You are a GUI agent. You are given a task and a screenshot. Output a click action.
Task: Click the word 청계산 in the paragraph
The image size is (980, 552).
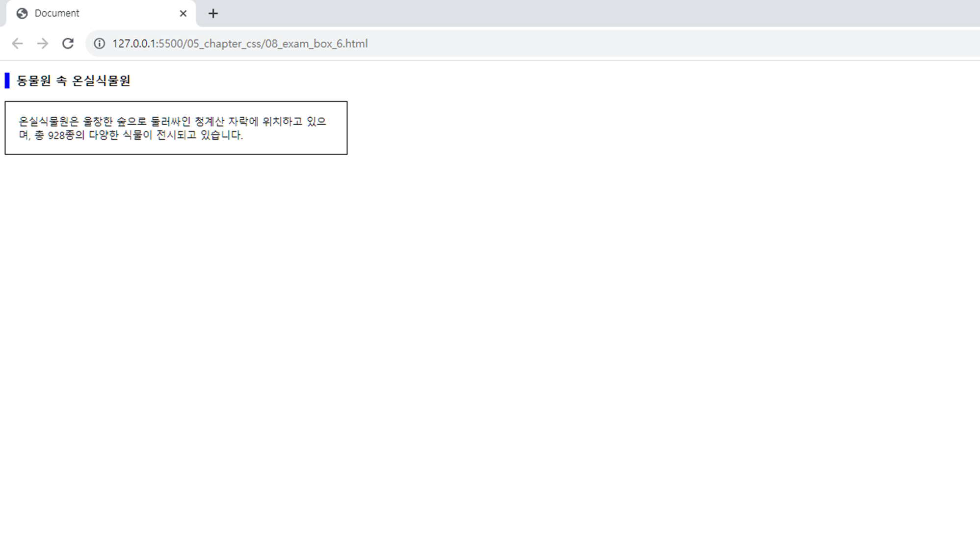point(209,121)
